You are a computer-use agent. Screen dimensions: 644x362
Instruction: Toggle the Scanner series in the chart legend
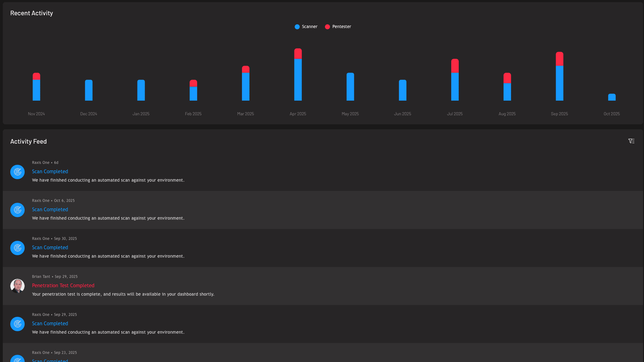pyautogui.click(x=306, y=26)
